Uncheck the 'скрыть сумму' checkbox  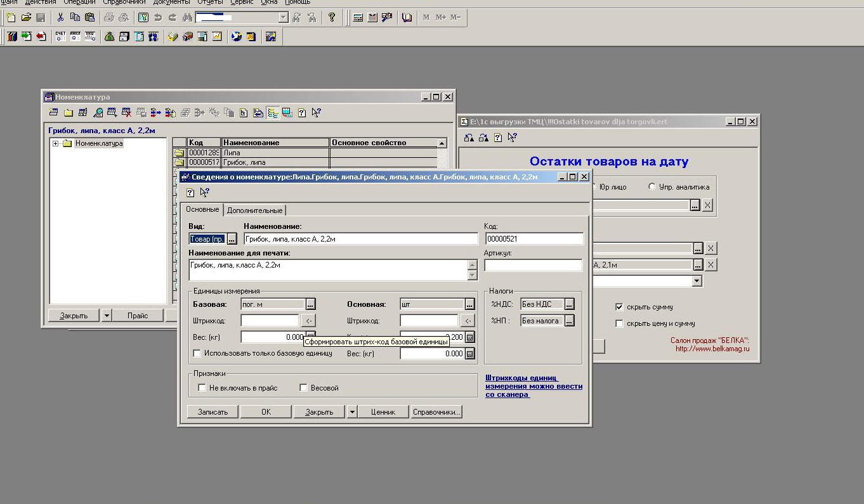point(620,307)
